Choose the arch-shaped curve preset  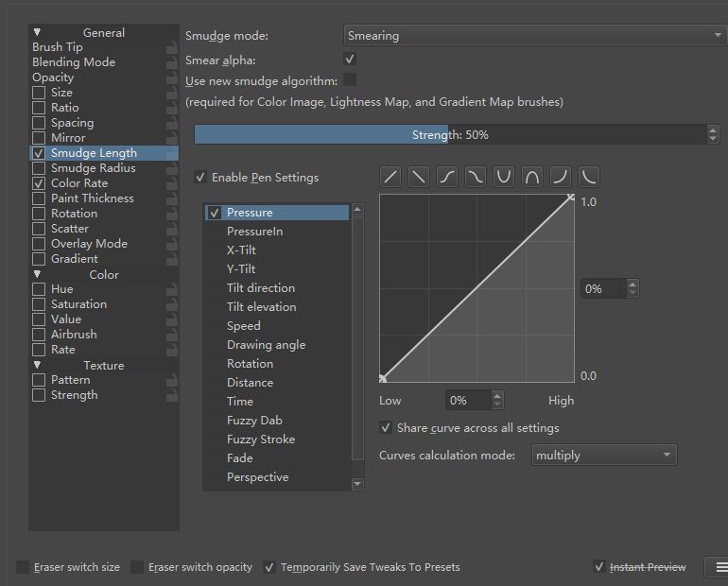click(532, 177)
